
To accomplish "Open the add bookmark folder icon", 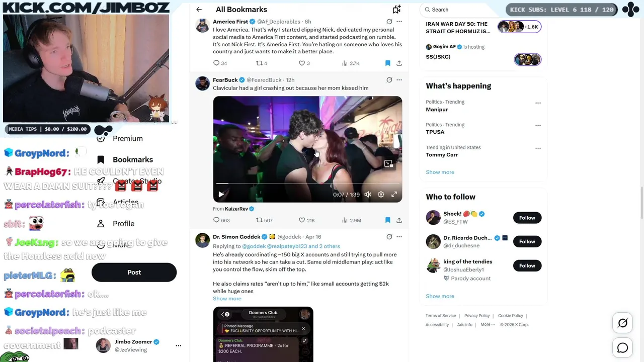I will [396, 9].
